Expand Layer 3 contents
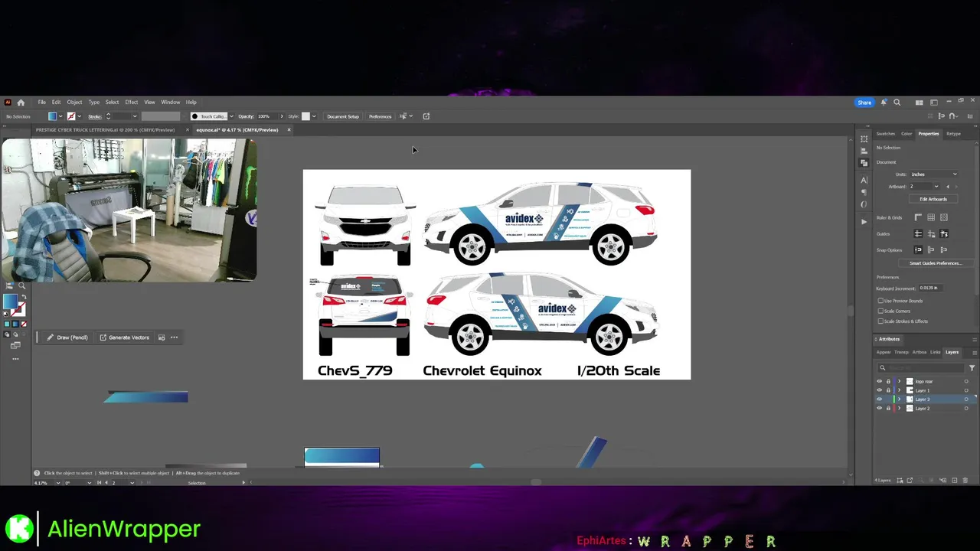This screenshot has width=980, height=551. click(899, 399)
